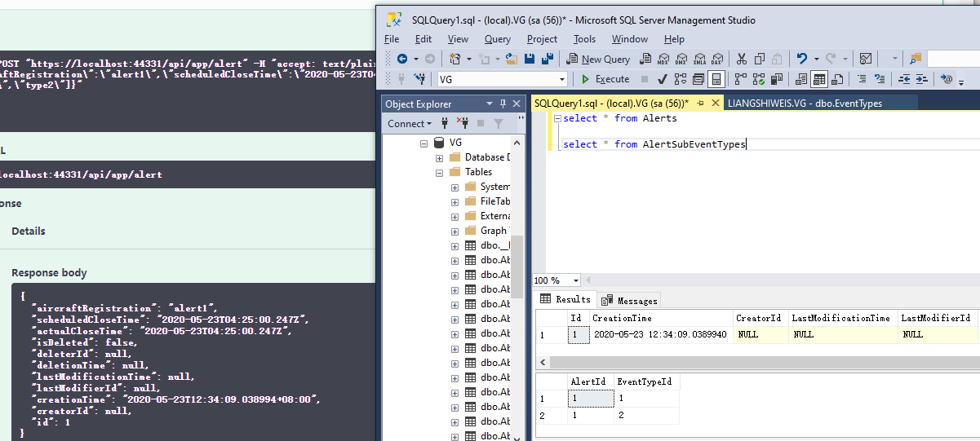Click the Disconnect icon in Object Explorer
Image resolution: width=980 pixels, height=441 pixels.
(463, 124)
